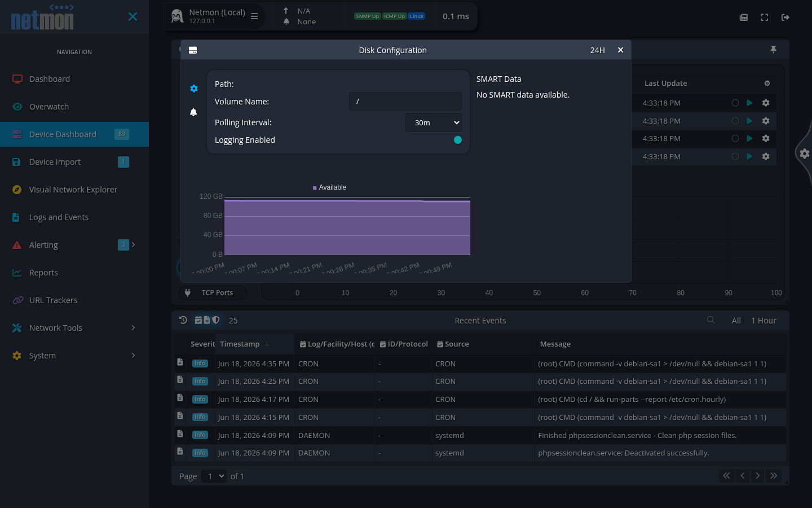
Task: Open the side settings gear tab at right edge
Action: click(805, 154)
